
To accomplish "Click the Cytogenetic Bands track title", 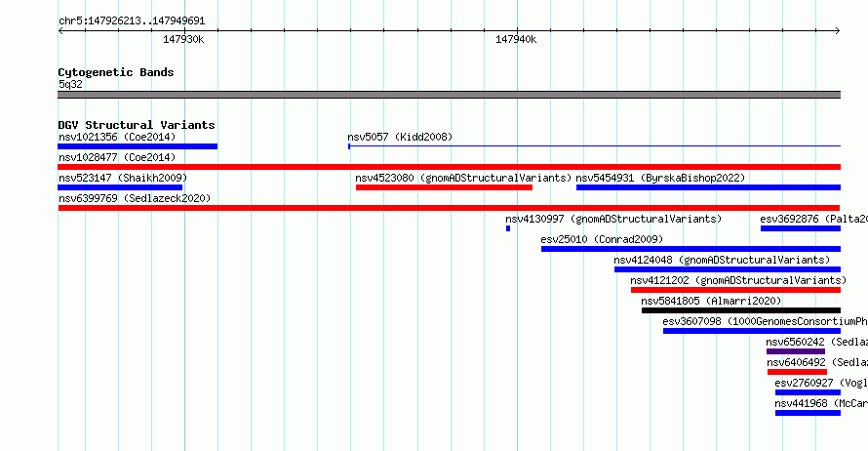I will tap(116, 72).
